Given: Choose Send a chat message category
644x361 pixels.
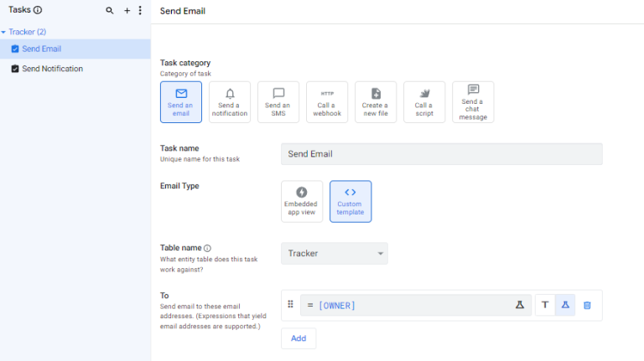Looking at the screenshot, I should [473, 102].
